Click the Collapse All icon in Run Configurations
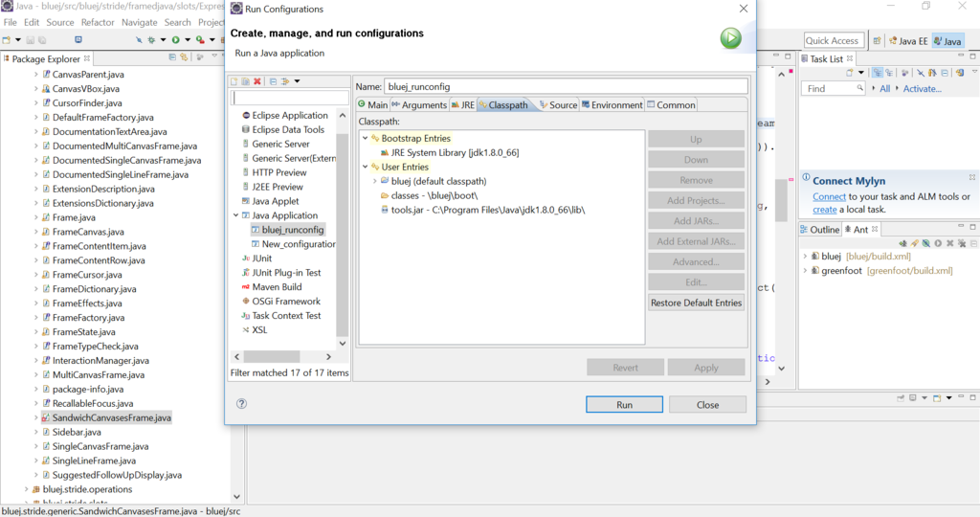The width and height of the screenshot is (980, 517). (x=273, y=81)
